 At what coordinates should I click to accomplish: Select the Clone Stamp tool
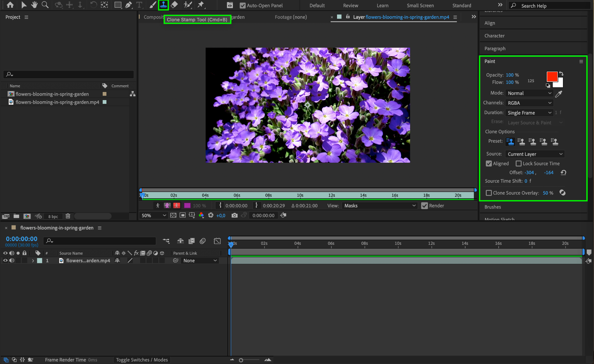[x=164, y=5]
